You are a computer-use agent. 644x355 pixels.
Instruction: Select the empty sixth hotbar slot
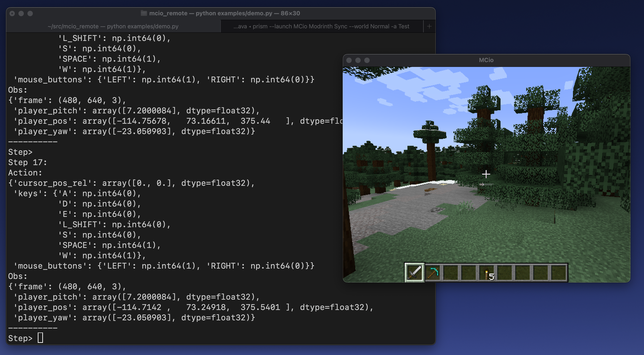coord(505,272)
